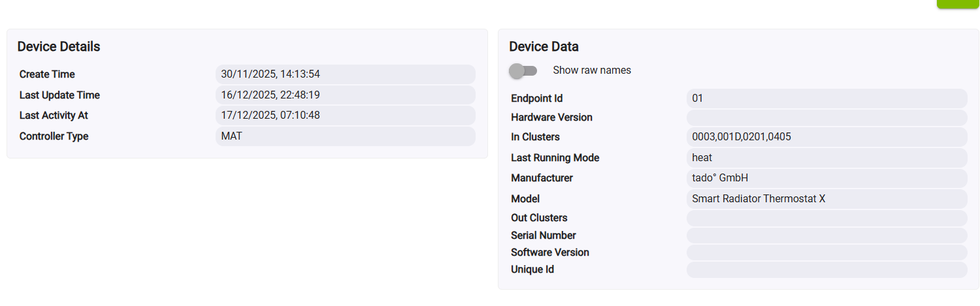This screenshot has height=306, width=980.
Task: Select the Manufacturer field showing tado° GmbH
Action: (826, 178)
